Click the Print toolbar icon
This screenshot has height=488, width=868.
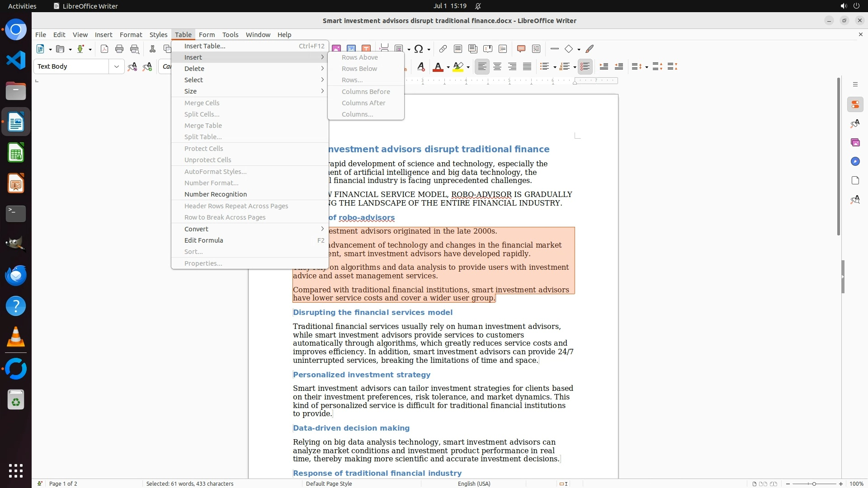119,49
